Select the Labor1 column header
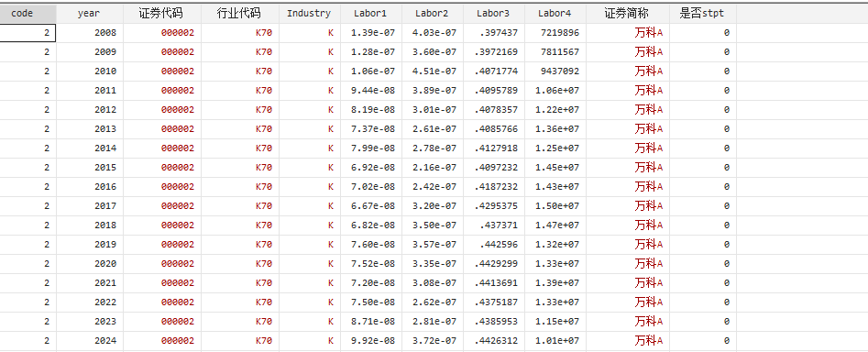Screen dimensions: 868x352 (371, 13)
